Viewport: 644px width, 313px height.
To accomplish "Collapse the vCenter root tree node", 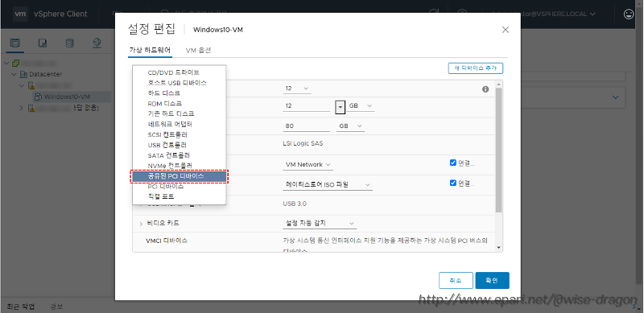I will (x=6, y=64).
